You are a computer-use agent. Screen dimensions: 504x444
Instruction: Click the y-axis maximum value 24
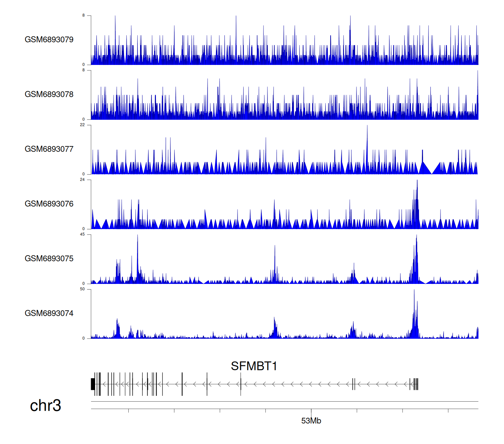82,180
